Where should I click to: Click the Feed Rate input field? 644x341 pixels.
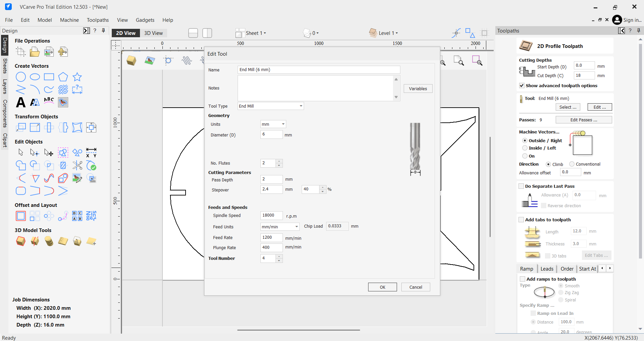click(x=271, y=237)
